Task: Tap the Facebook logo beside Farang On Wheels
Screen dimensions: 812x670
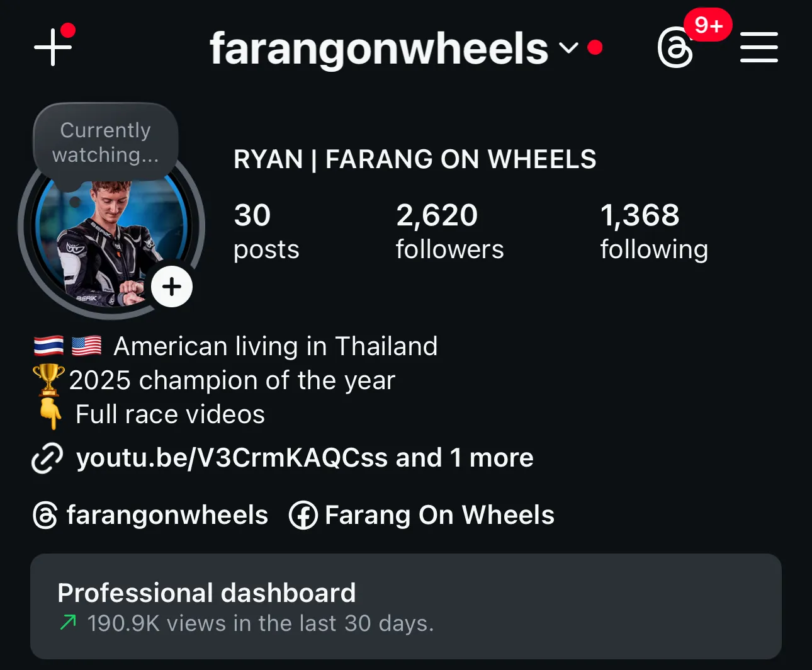Action: point(303,516)
